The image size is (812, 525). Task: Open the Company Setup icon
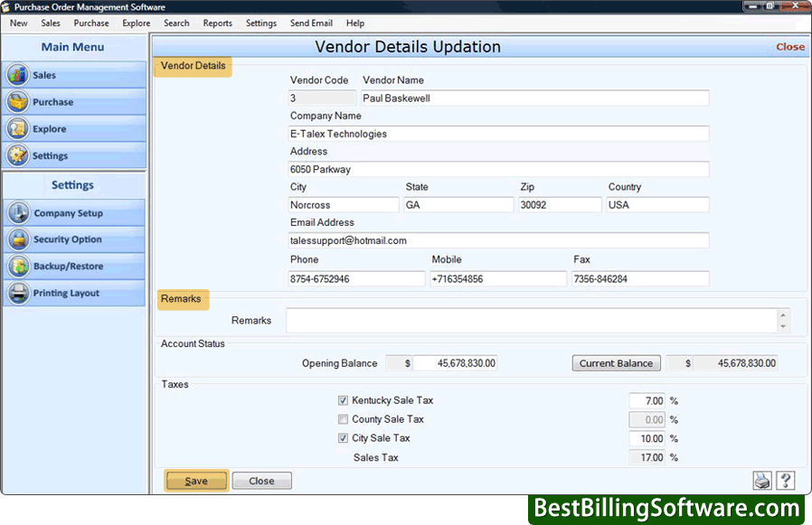[x=19, y=212]
